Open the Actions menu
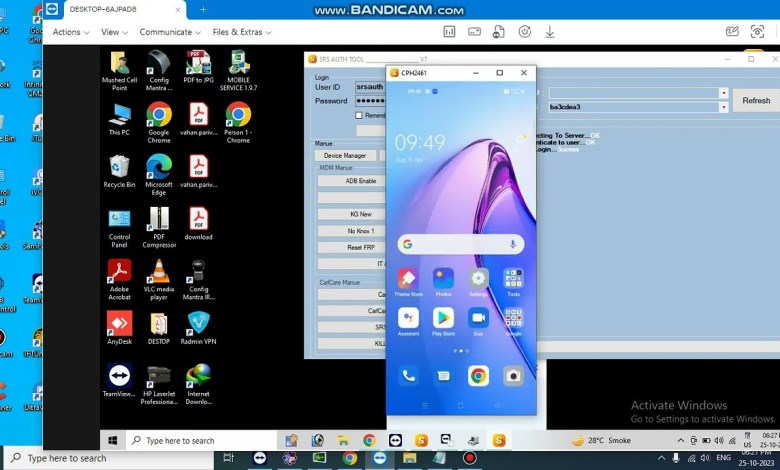780x470 pixels. click(x=71, y=32)
